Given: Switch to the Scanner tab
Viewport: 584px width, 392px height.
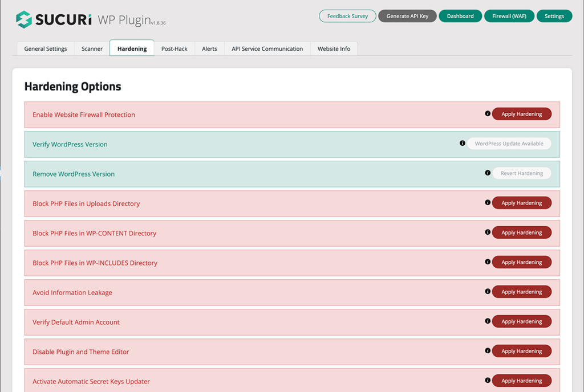Looking at the screenshot, I should pyautogui.click(x=91, y=48).
